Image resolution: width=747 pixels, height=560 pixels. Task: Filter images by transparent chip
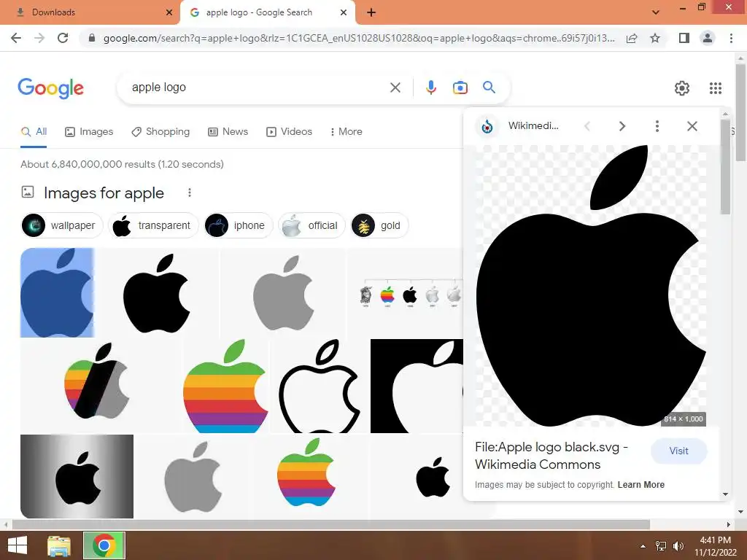click(153, 225)
